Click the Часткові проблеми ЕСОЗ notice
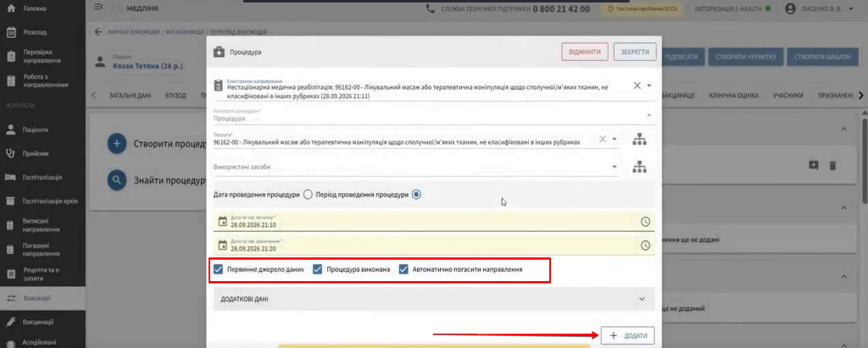Viewport: 868px width, 348px height. (x=643, y=8)
